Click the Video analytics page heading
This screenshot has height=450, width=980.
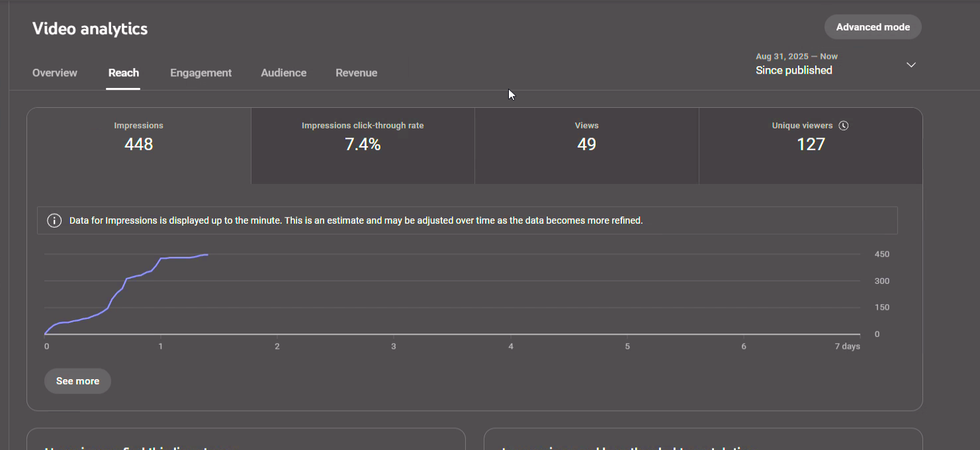click(90, 29)
